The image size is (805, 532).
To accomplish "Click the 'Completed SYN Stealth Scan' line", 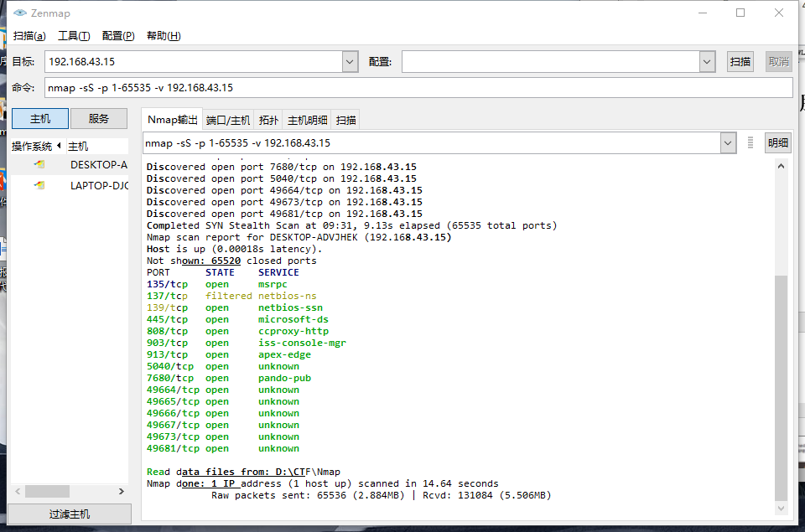I will point(351,225).
